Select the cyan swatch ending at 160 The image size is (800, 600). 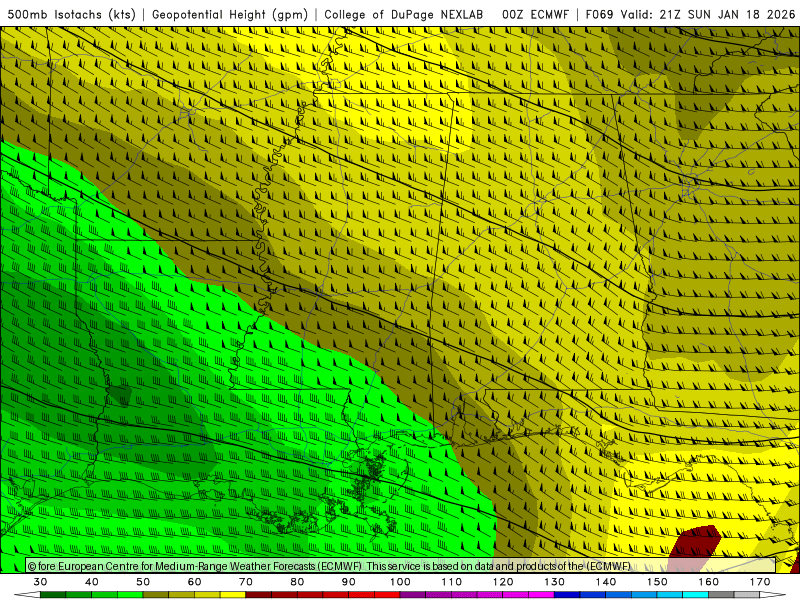(x=695, y=595)
